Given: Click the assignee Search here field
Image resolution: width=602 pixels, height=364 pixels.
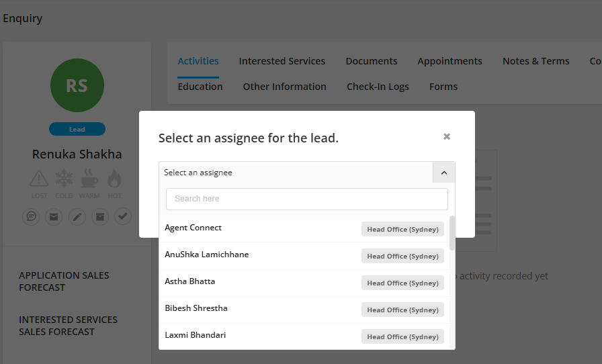Looking at the screenshot, I should coord(306,199).
